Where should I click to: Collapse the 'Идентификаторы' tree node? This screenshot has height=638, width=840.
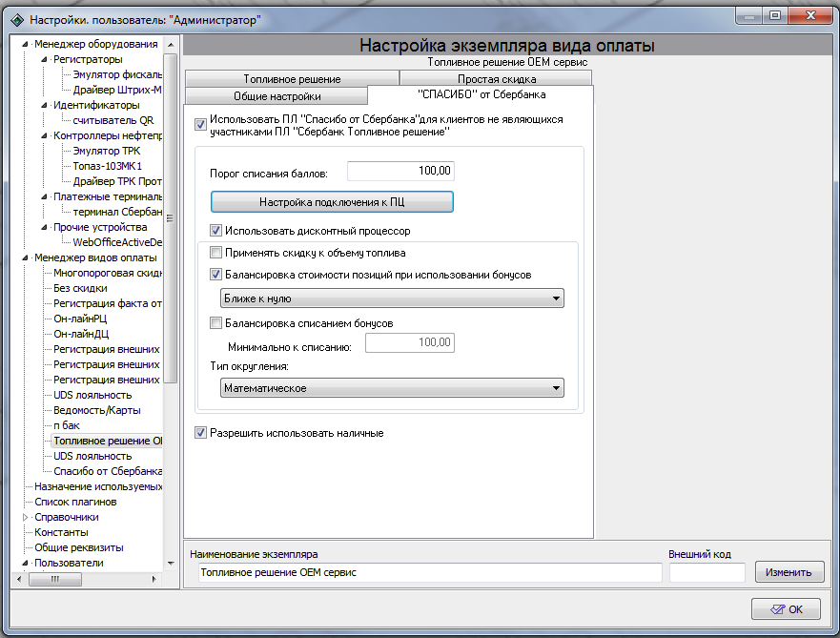point(44,106)
